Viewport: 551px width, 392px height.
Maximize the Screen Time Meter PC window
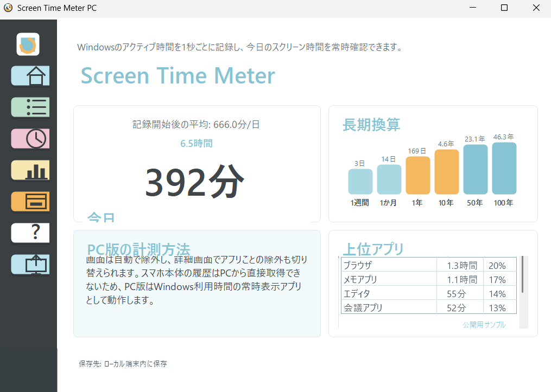[x=504, y=8]
